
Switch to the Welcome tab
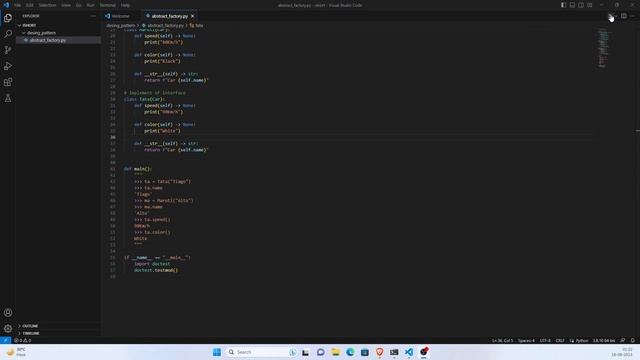(120, 16)
